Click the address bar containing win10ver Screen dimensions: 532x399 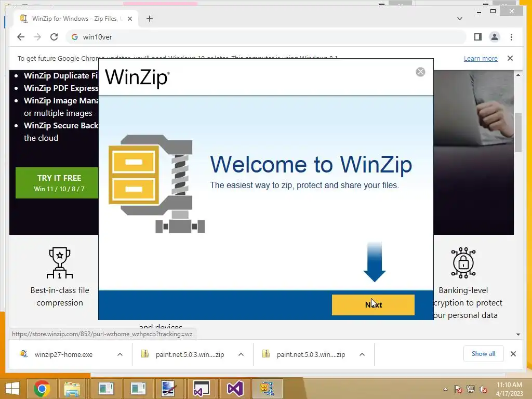click(x=265, y=37)
